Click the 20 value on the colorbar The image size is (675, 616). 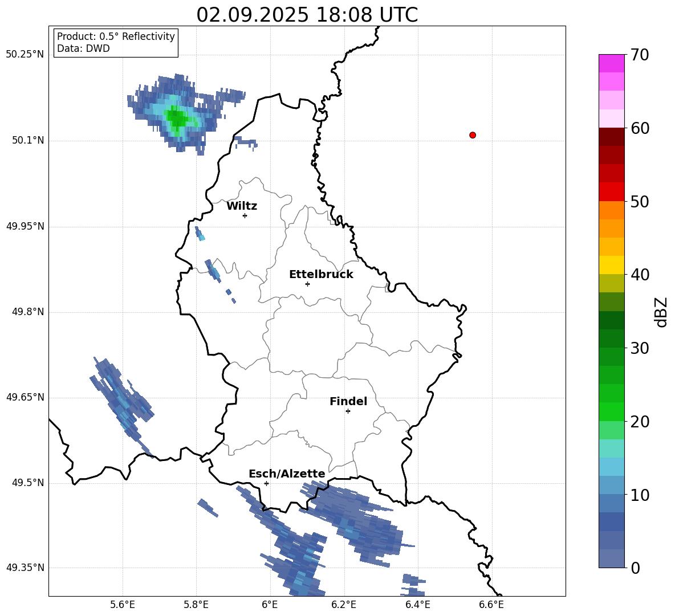(640, 422)
